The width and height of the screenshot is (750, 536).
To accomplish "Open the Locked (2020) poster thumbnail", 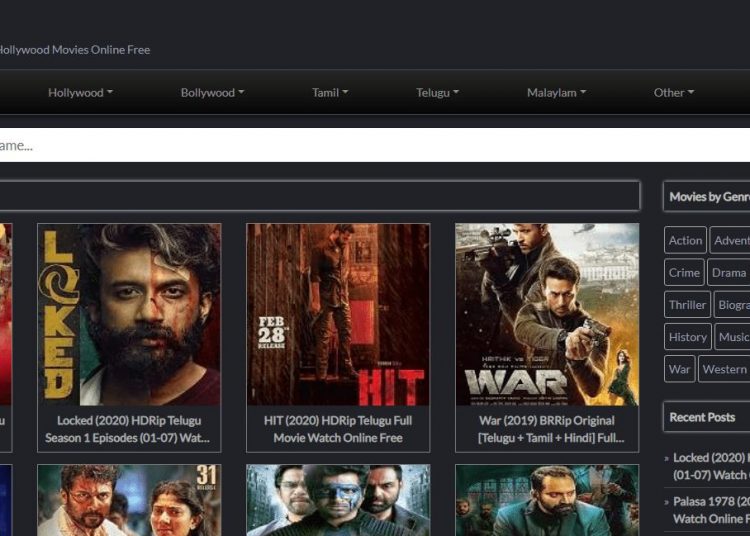I will (129, 314).
